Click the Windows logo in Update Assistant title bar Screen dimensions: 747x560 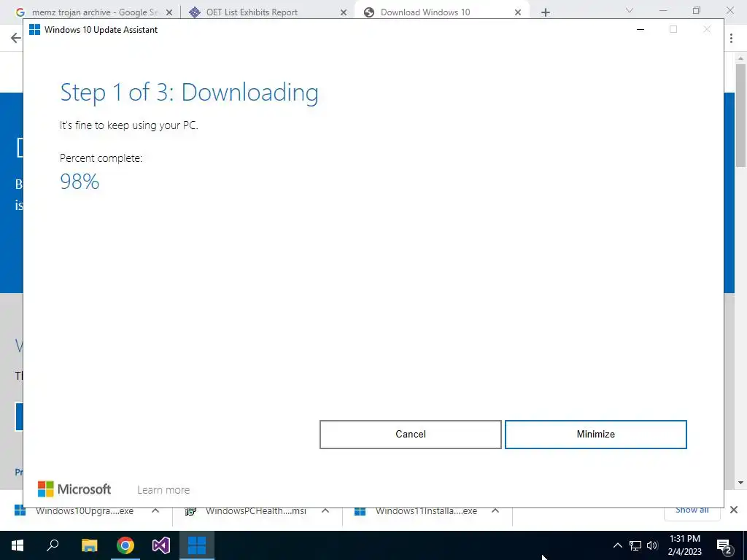point(34,29)
